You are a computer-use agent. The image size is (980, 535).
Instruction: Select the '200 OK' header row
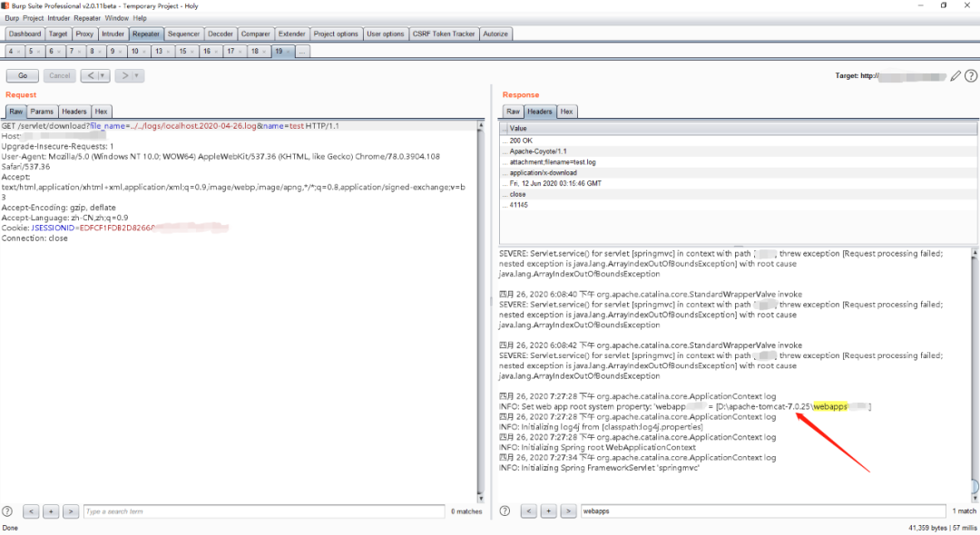(x=738, y=141)
